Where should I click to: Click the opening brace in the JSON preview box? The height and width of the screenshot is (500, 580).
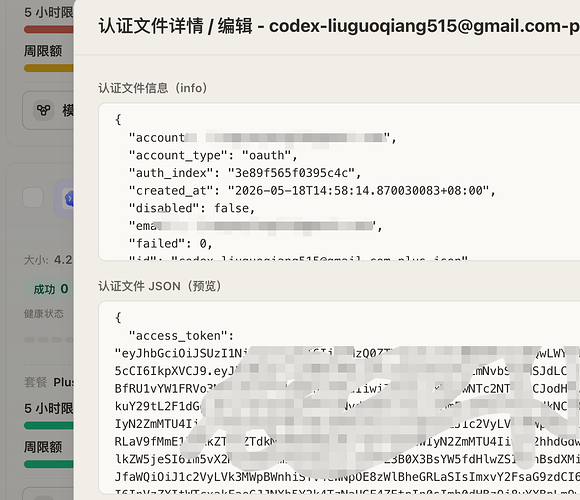(x=118, y=317)
